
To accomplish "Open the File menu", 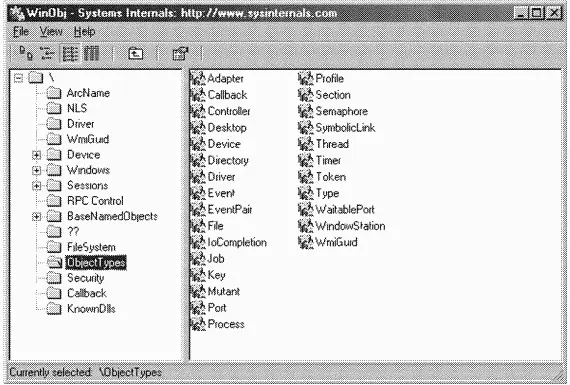I will click(x=21, y=32).
